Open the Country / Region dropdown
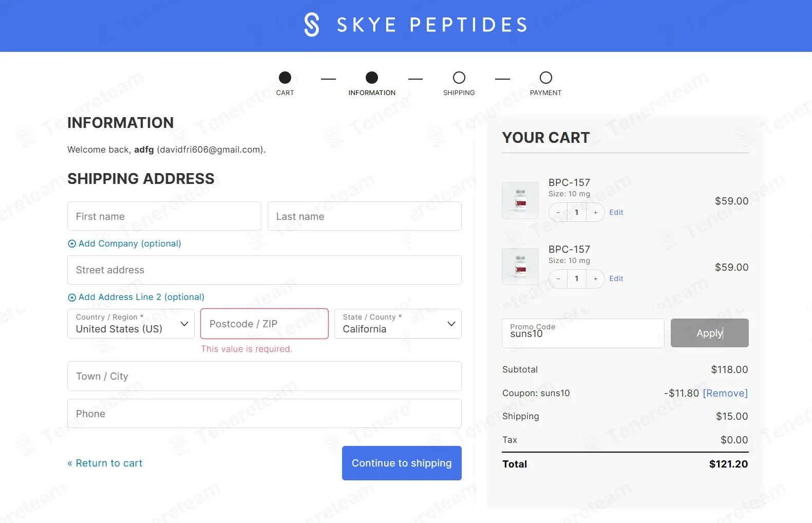The image size is (812, 523). click(131, 324)
